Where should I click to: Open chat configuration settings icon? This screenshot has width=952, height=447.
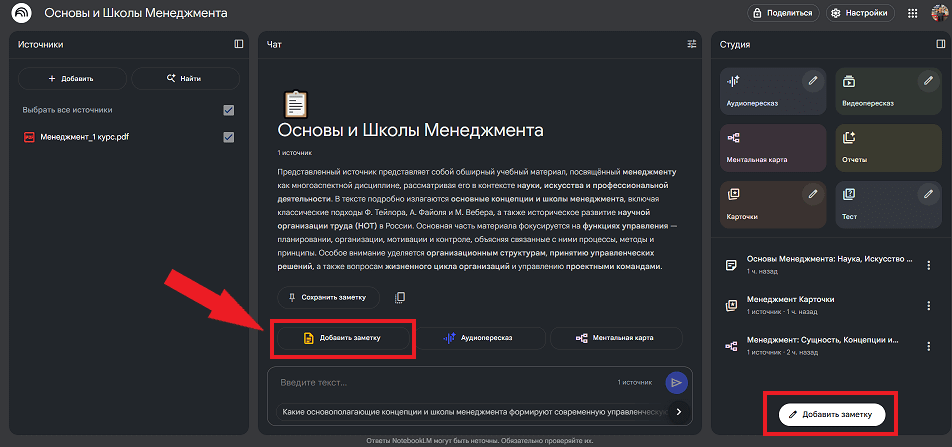pyautogui.click(x=692, y=44)
